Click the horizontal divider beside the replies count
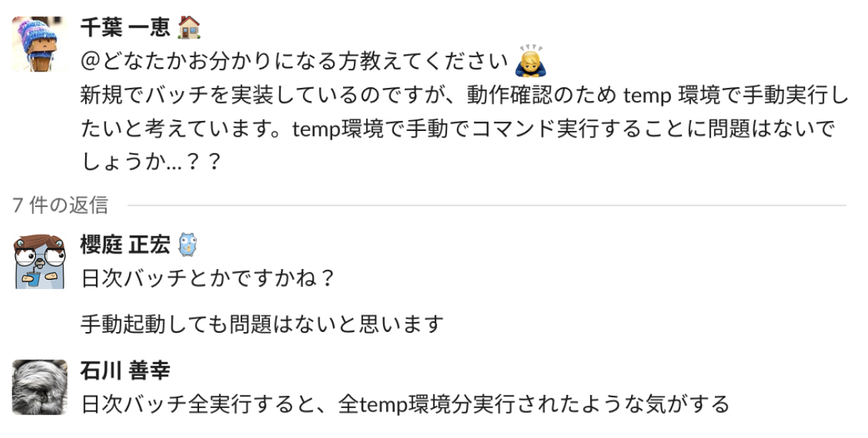Image resolution: width=868 pixels, height=438 pixels. coord(487,206)
